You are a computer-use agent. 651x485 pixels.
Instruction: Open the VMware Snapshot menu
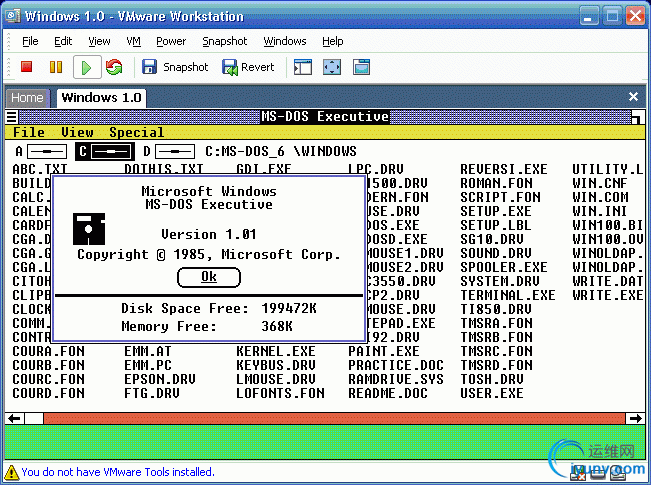(x=224, y=41)
